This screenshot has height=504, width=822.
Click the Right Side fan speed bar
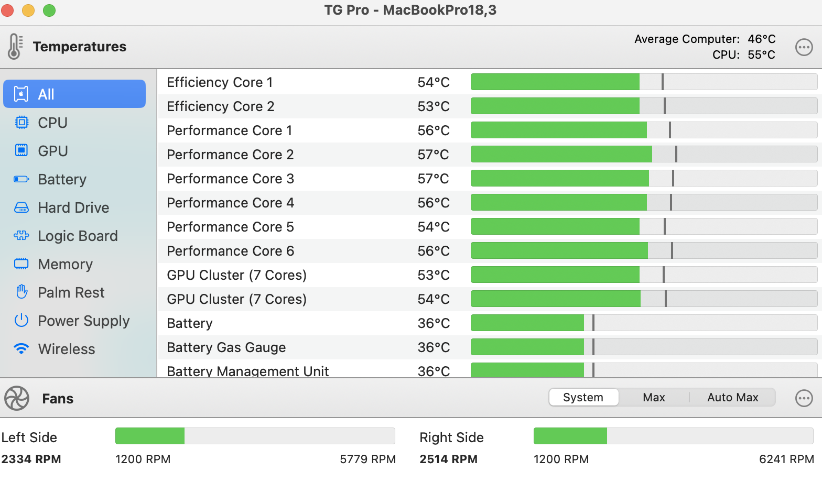pos(673,436)
